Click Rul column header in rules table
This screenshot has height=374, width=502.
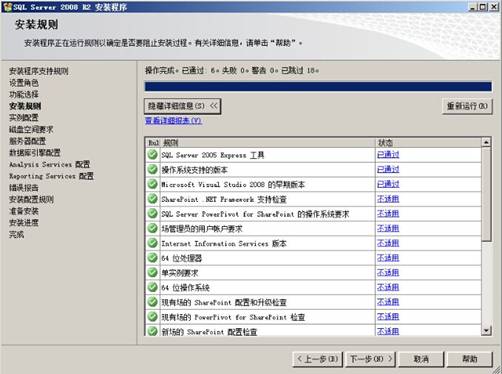[x=153, y=143]
